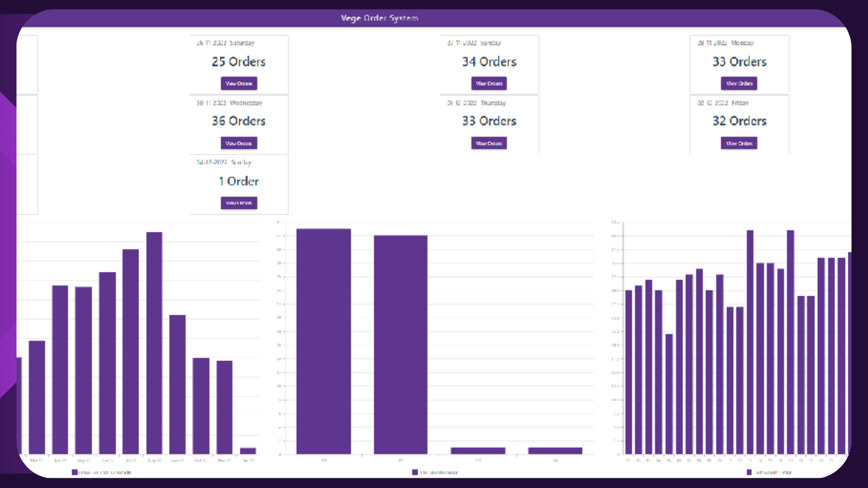
Task: Toggle the legend swatch of the middle chart
Action: [415, 473]
